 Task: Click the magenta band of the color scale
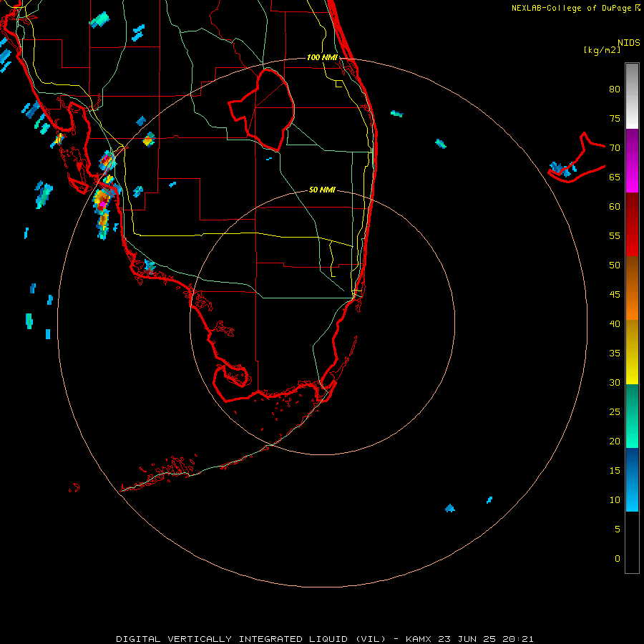coord(632,160)
